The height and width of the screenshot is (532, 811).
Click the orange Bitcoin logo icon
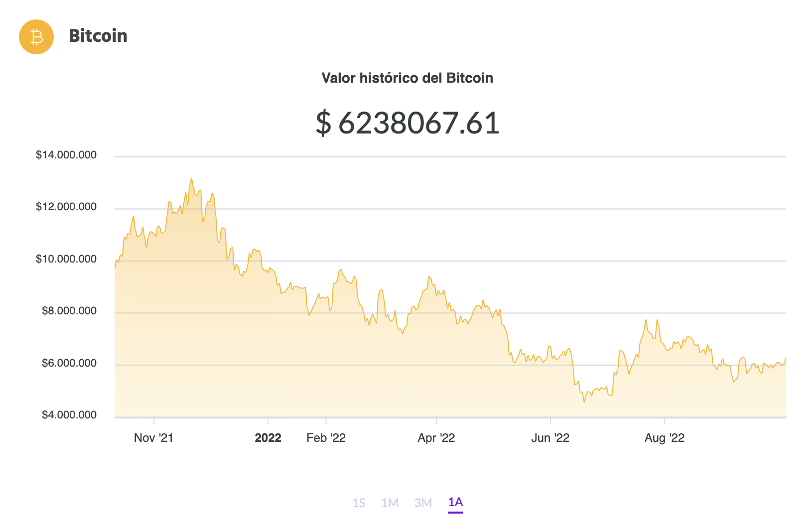pyautogui.click(x=36, y=37)
